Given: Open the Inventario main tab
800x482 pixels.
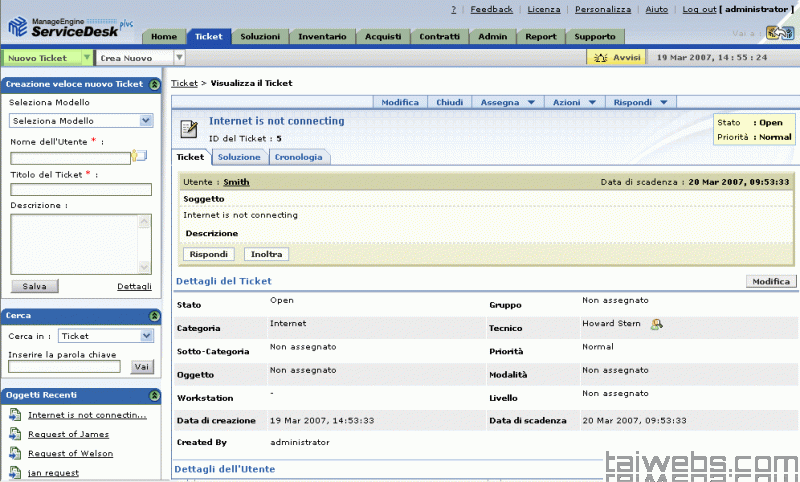Looking at the screenshot, I should 322,37.
